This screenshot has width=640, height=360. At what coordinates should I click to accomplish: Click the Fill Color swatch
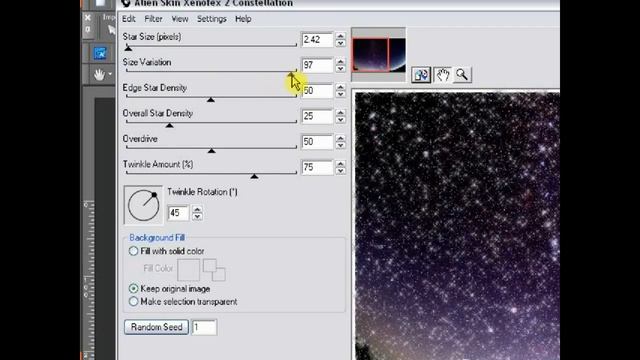(189, 269)
